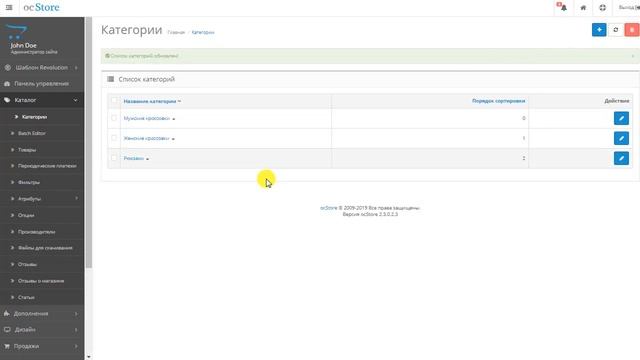Image resolution: width=640 pixels, height=360 pixels.
Task: Expand subcategories arrow beside Мужские кроссовки
Action: (173, 119)
